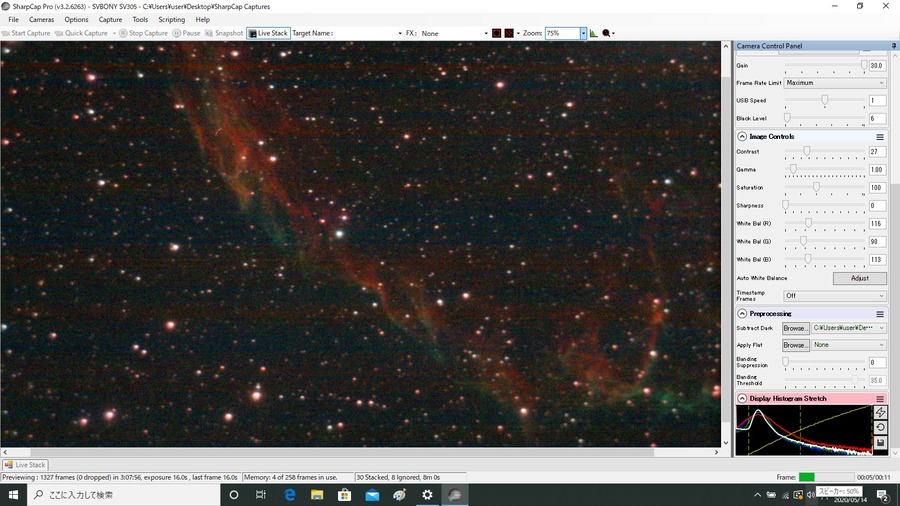Viewport: 900px width, 506px height.
Task: Click the focus assistant magnifier icon
Action: pyautogui.click(x=606, y=33)
